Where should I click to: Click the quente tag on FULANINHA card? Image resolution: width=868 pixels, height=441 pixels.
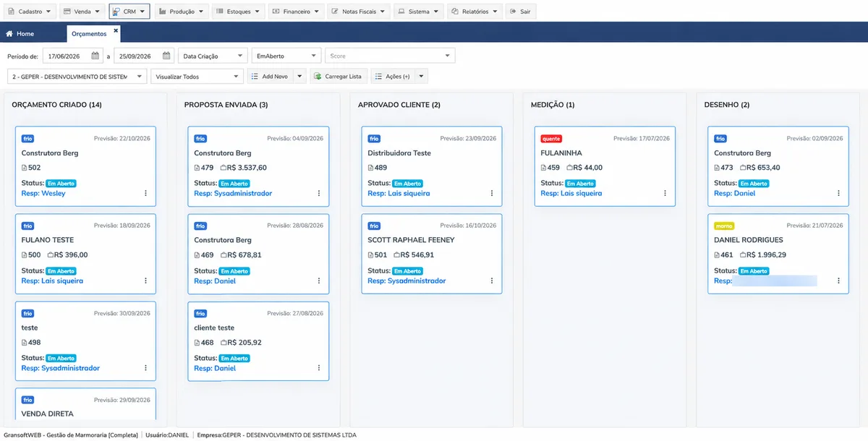coord(551,138)
